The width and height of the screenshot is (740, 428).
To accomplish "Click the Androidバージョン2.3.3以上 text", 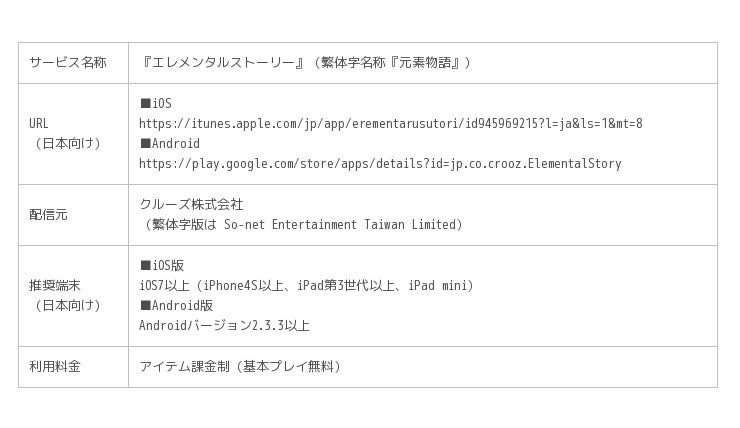I will [224, 326].
